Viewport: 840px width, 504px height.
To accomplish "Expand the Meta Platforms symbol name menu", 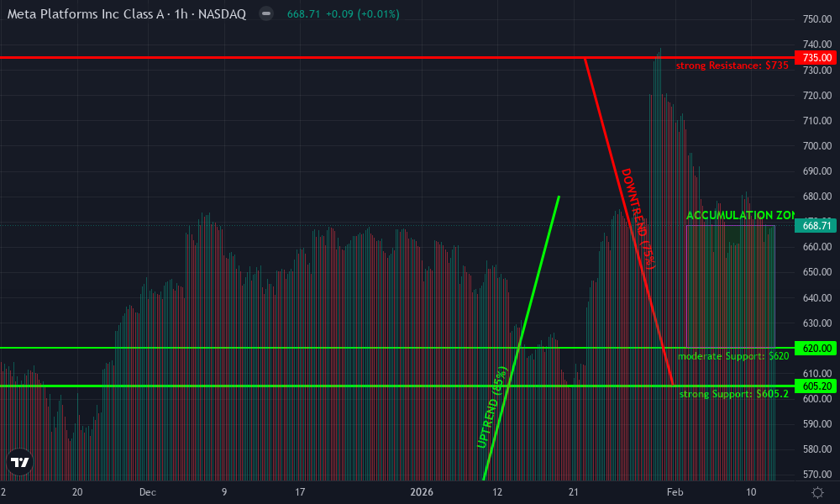I will pos(84,13).
